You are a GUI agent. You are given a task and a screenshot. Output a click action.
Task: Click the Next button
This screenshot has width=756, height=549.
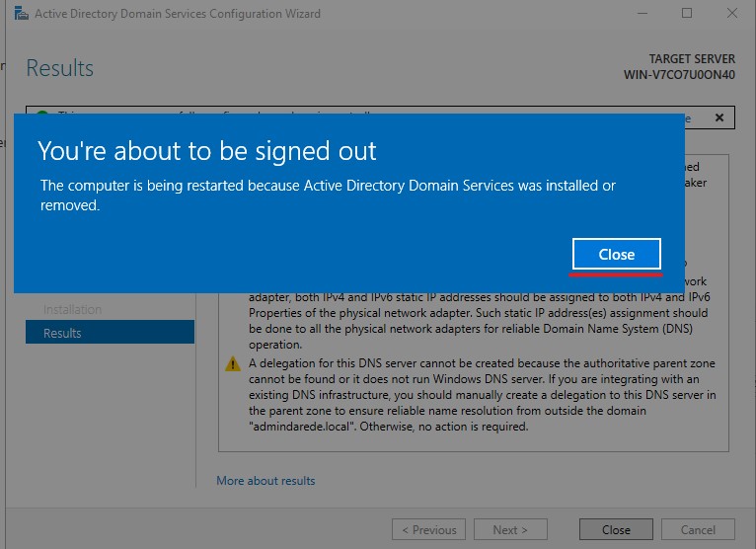pos(510,529)
